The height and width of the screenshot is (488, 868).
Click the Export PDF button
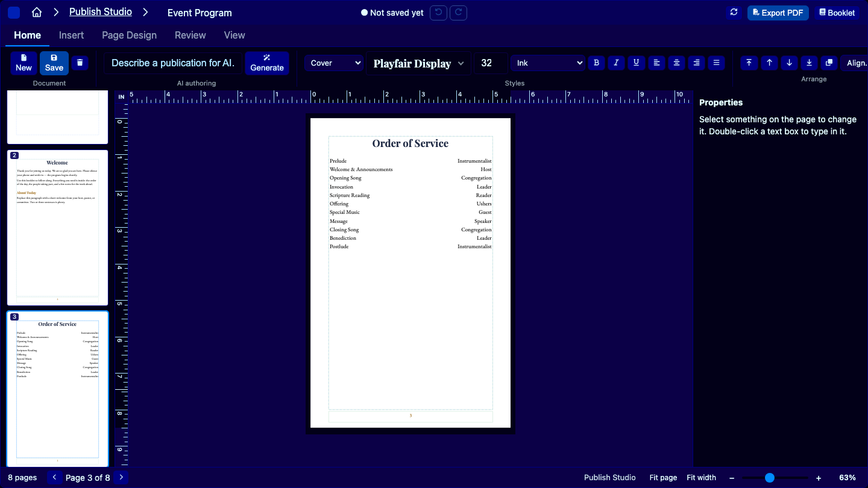point(778,13)
